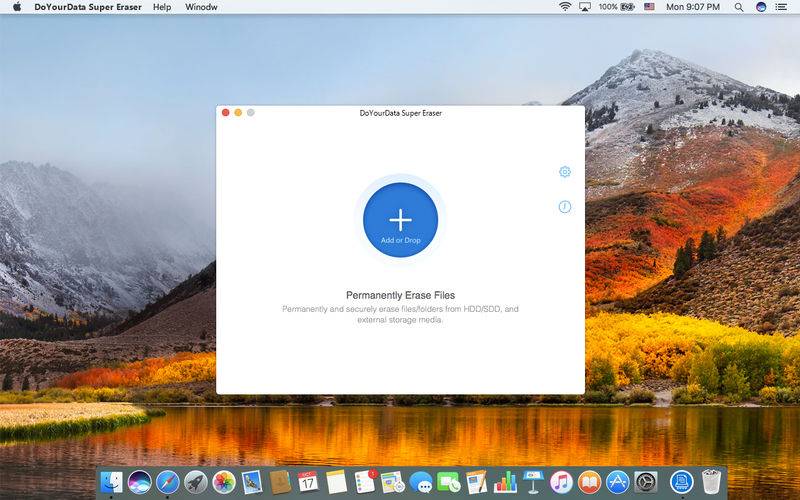
Task: Click DoYourData Super Eraser Dock icon
Action: (682, 482)
